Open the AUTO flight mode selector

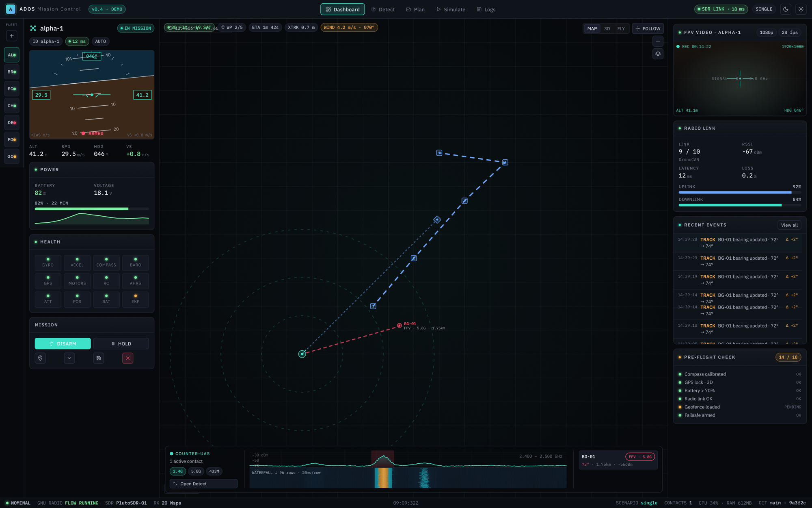[100, 41]
